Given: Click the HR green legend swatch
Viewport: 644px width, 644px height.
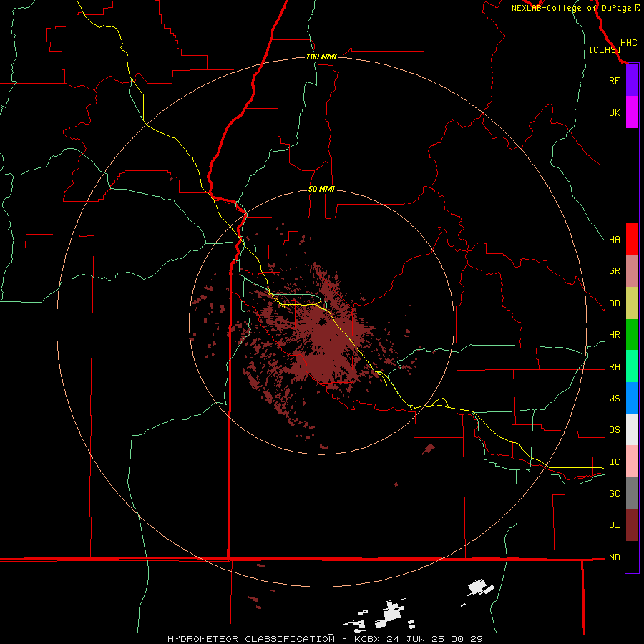Looking at the screenshot, I should coord(632,335).
